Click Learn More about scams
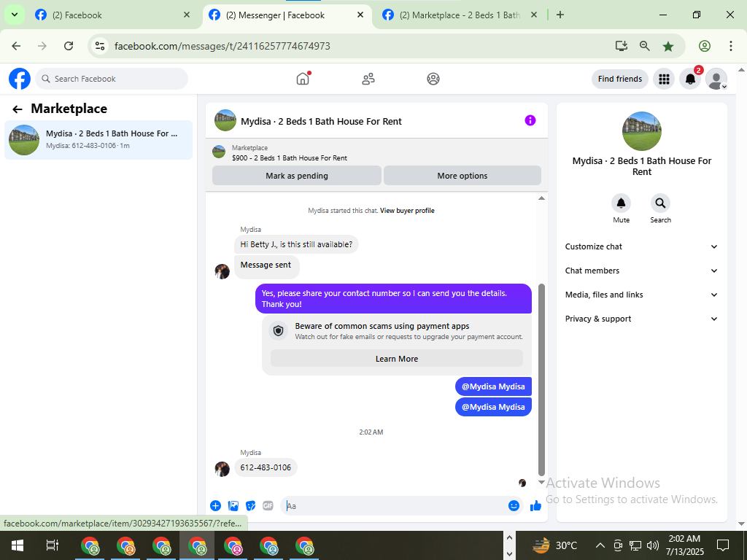The width and height of the screenshot is (747, 560). (396, 359)
